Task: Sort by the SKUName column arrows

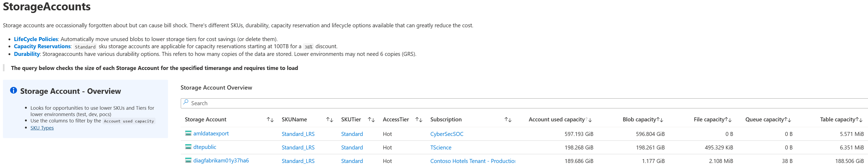Action: pos(329,120)
